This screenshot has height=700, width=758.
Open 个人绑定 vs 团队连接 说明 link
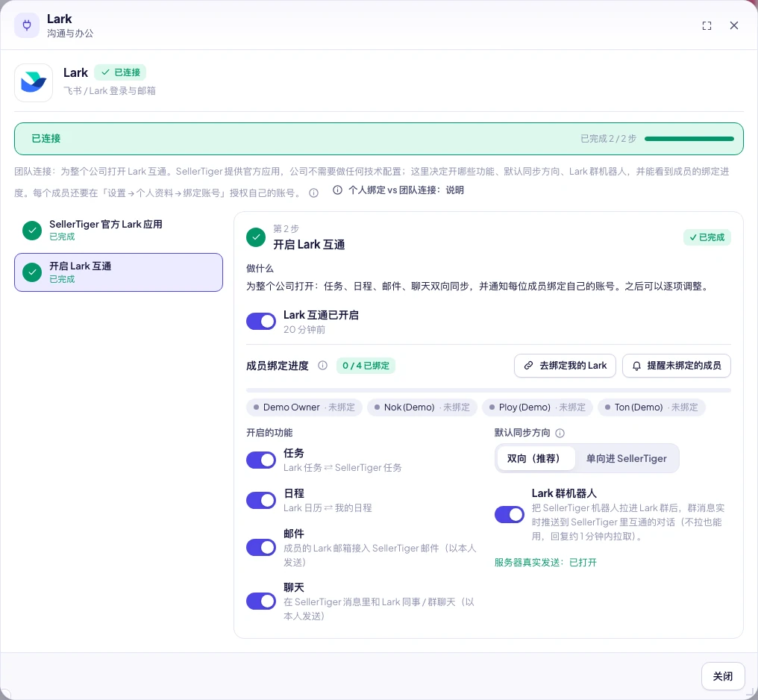[x=399, y=190]
